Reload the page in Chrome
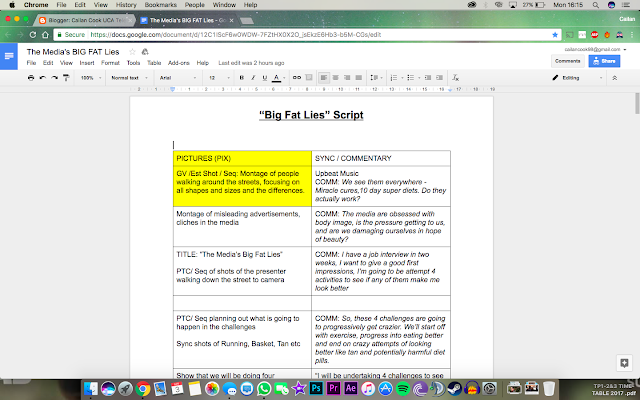 (x=33, y=35)
